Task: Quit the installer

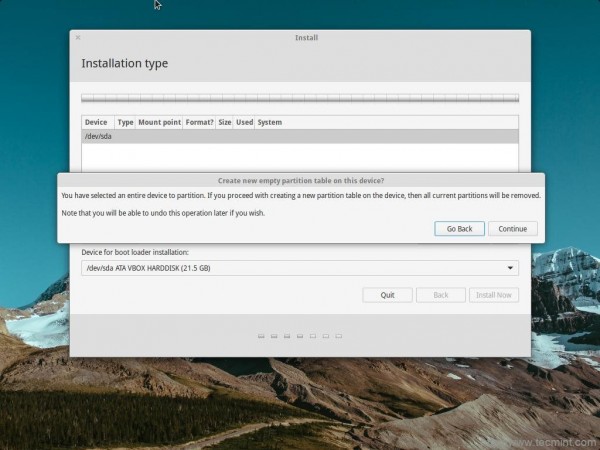Action: tap(387, 295)
